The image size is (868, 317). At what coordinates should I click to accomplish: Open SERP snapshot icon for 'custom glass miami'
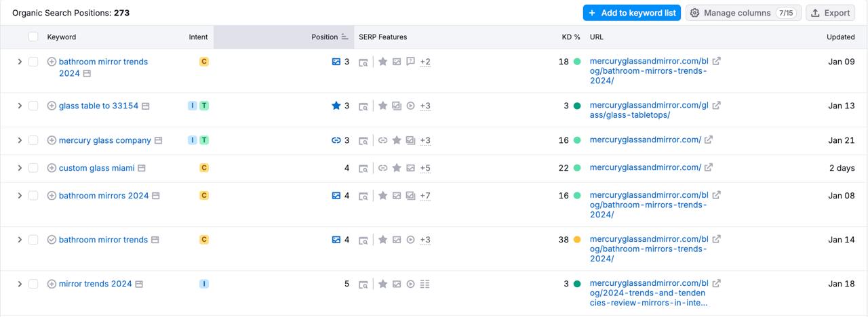point(363,168)
